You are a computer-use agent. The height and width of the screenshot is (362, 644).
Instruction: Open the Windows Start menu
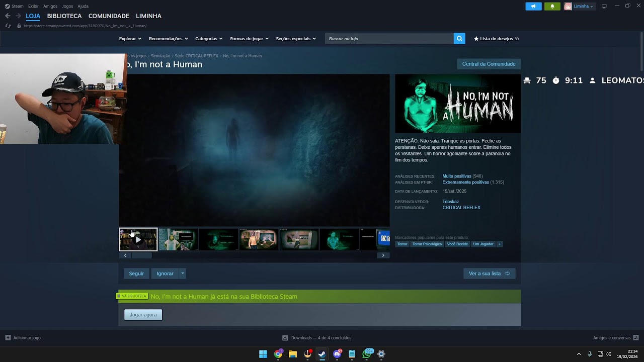point(263,354)
